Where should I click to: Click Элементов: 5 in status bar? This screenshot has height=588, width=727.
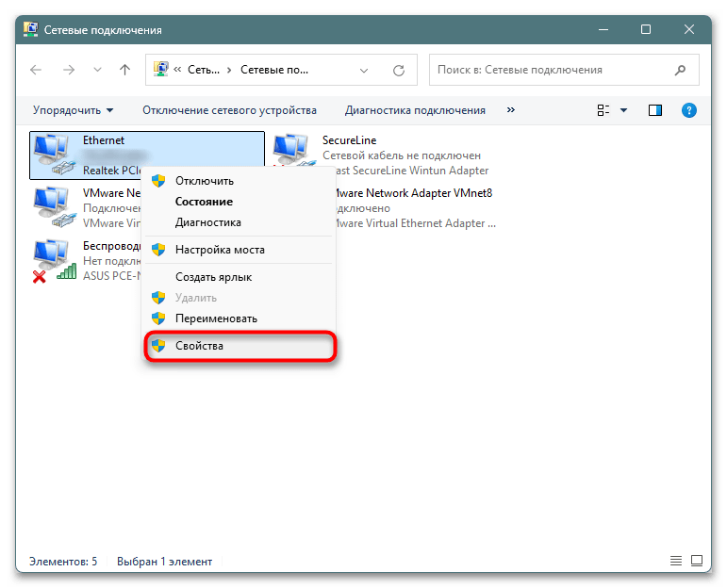pos(63,562)
